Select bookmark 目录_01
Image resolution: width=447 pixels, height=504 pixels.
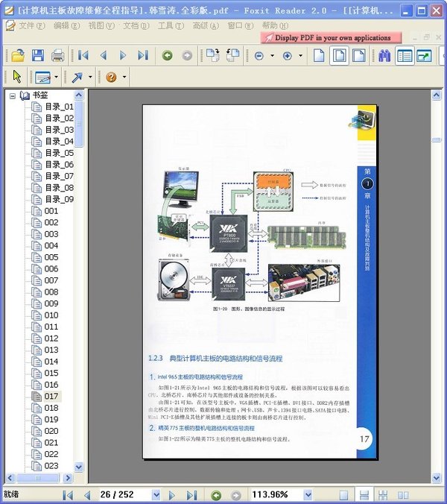(59, 107)
